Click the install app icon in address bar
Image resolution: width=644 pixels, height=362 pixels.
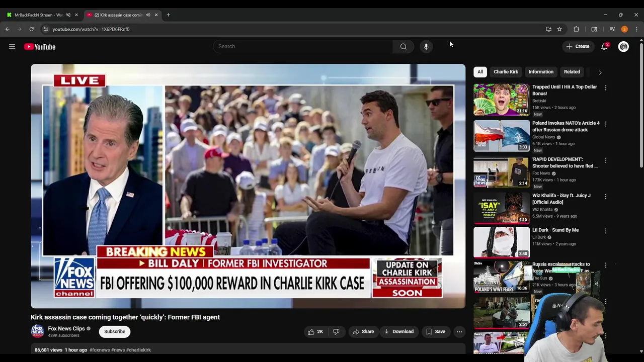coord(548,29)
